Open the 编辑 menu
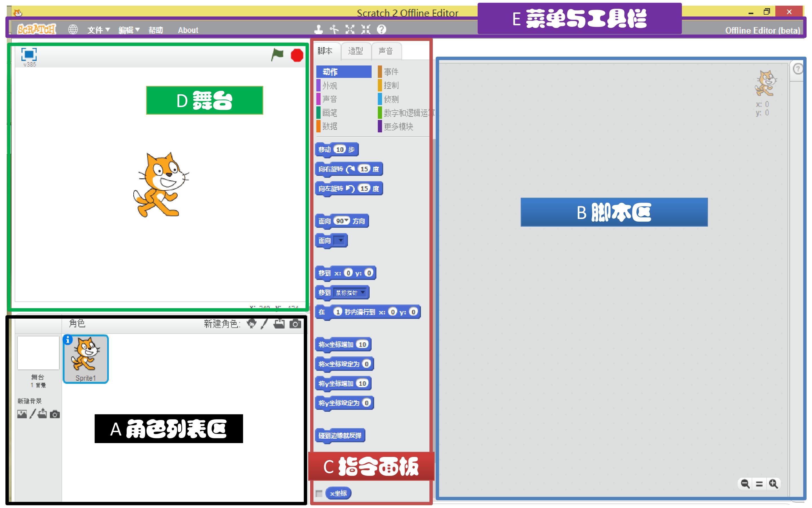The height and width of the screenshot is (508, 812). [x=129, y=30]
